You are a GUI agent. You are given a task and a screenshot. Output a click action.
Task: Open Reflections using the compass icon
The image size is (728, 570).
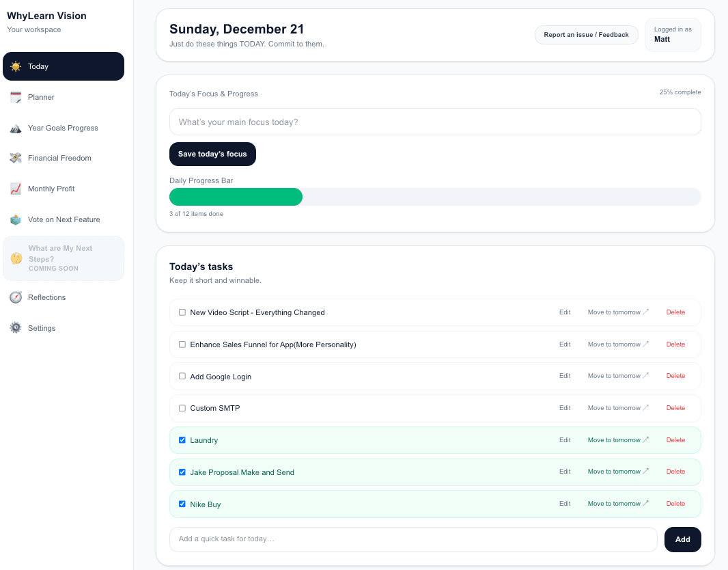[15, 297]
